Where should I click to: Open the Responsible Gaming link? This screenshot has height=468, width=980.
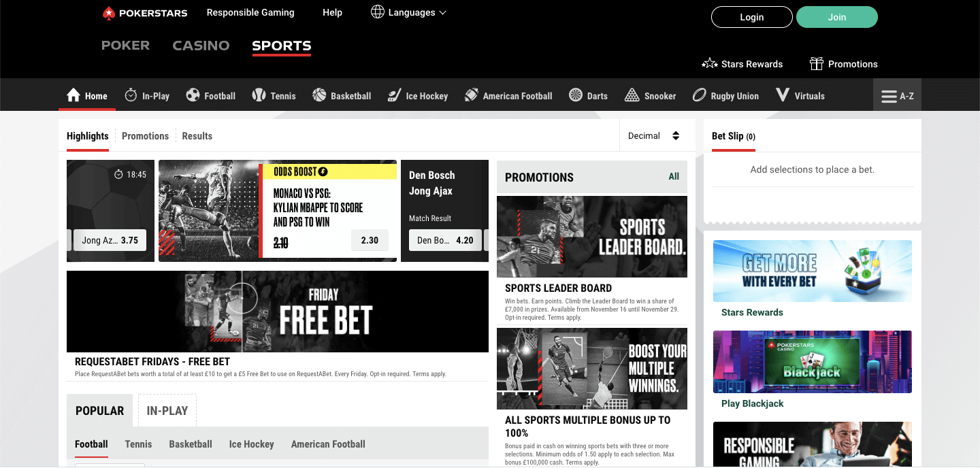click(250, 12)
